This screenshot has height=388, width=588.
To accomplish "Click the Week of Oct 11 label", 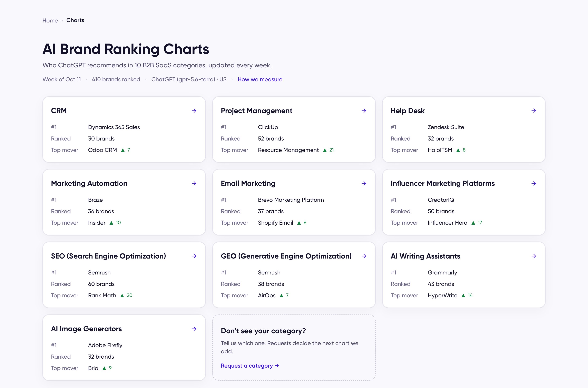I will click(62, 79).
